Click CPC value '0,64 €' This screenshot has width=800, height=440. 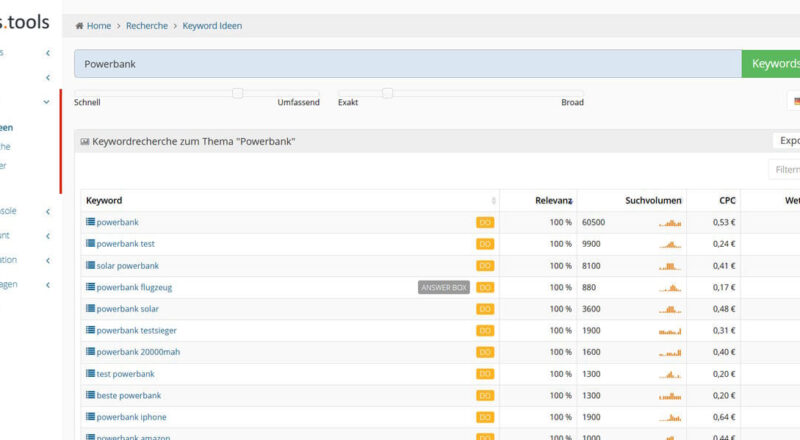coord(724,417)
